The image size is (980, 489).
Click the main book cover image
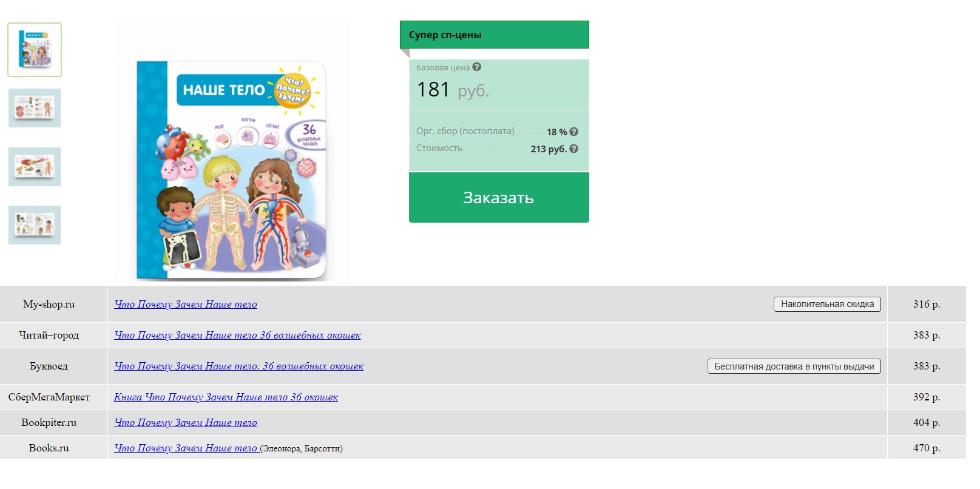coord(231,152)
